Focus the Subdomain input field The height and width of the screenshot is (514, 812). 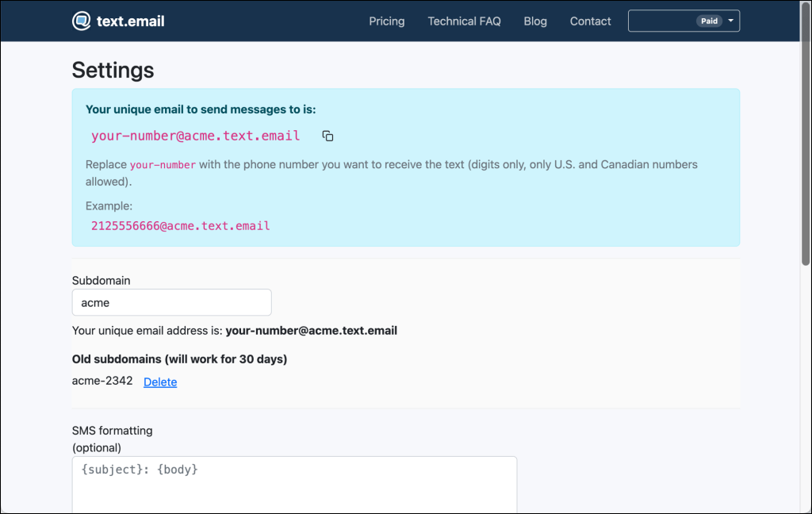(x=171, y=302)
